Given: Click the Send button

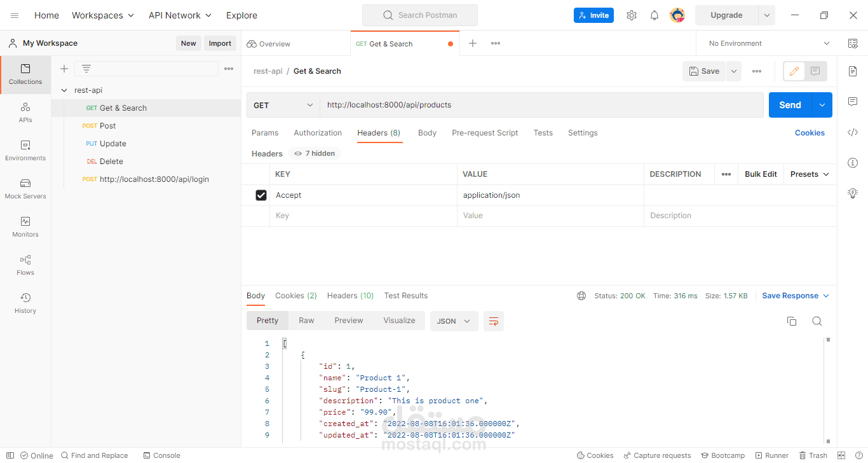Looking at the screenshot, I should tap(790, 105).
